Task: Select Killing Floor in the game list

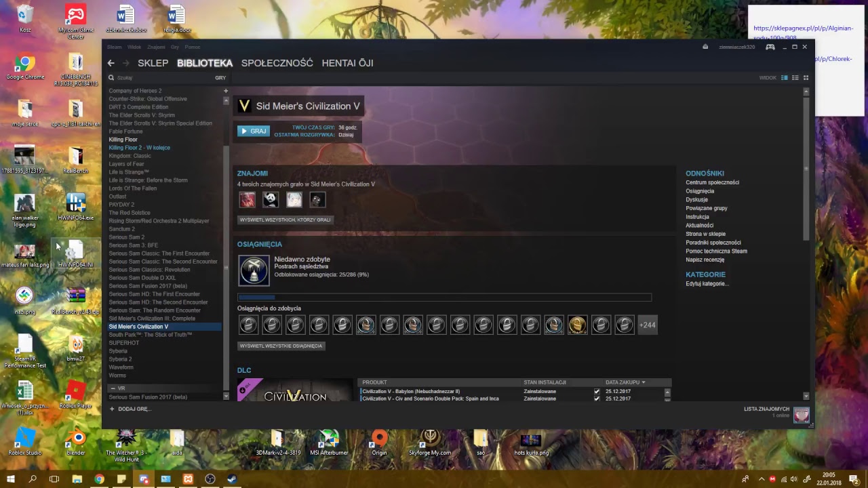Action: 123,140
